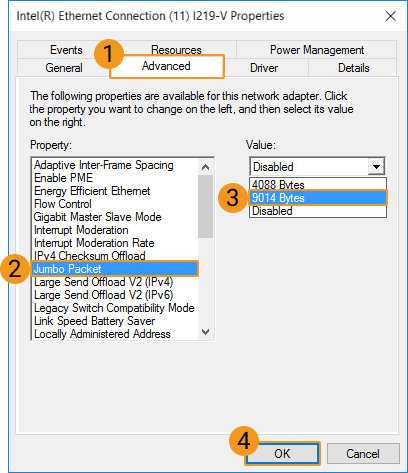Choose 4088 Bytes option
The height and width of the screenshot is (473, 408).
click(318, 184)
